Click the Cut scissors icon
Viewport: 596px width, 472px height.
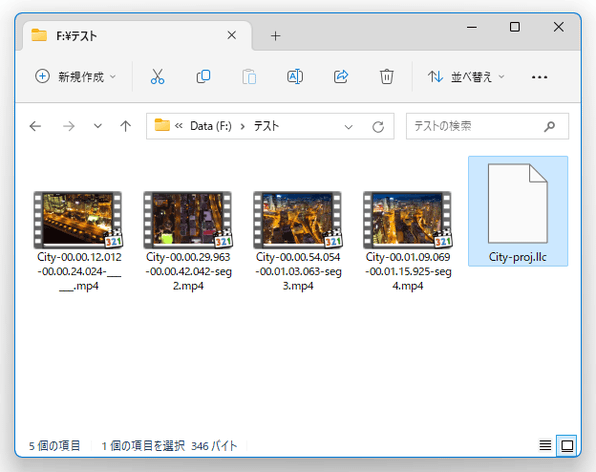click(157, 77)
